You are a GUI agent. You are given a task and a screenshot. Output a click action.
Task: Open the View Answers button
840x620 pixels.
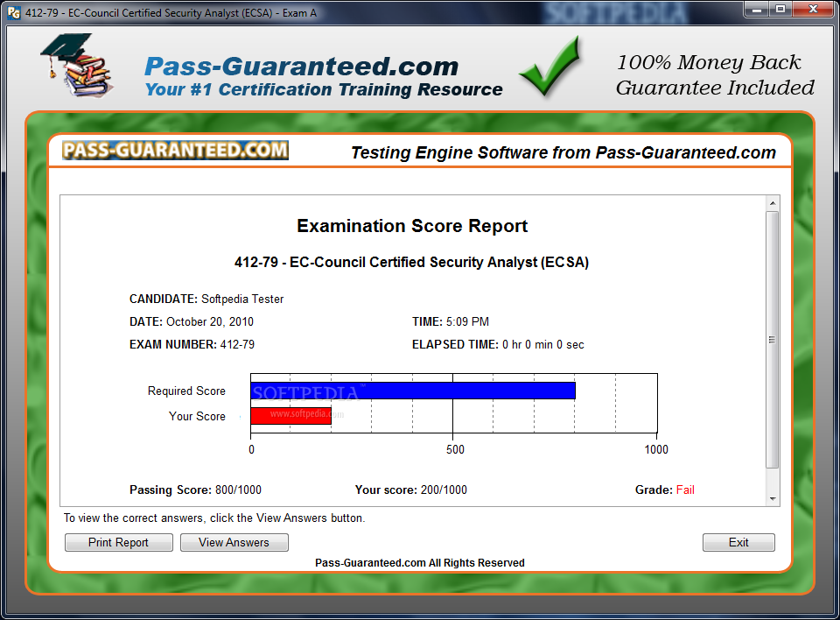(x=234, y=542)
